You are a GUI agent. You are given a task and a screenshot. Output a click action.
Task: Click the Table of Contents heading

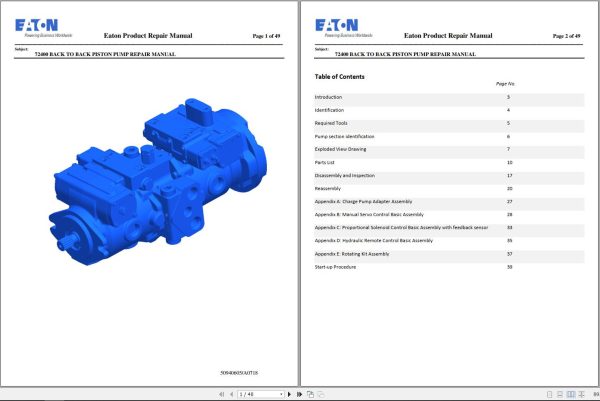click(339, 77)
